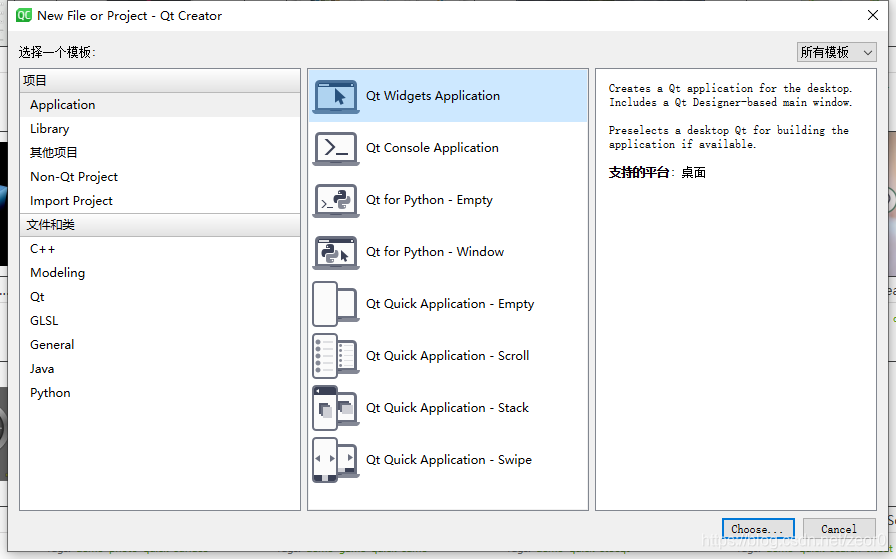Select the Java category
Image resolution: width=896 pixels, height=559 pixels.
coord(160,369)
